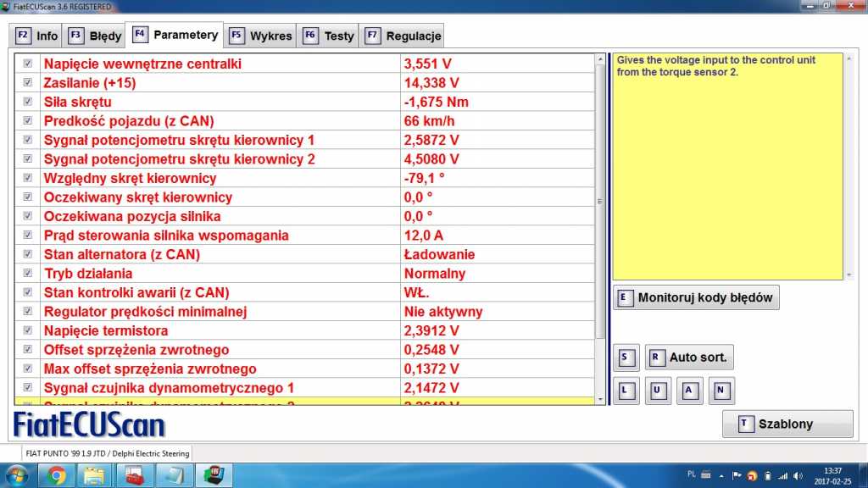This screenshot has height=488, width=868.
Task: Deselect the Tryb działania checkbox
Action: click(28, 274)
